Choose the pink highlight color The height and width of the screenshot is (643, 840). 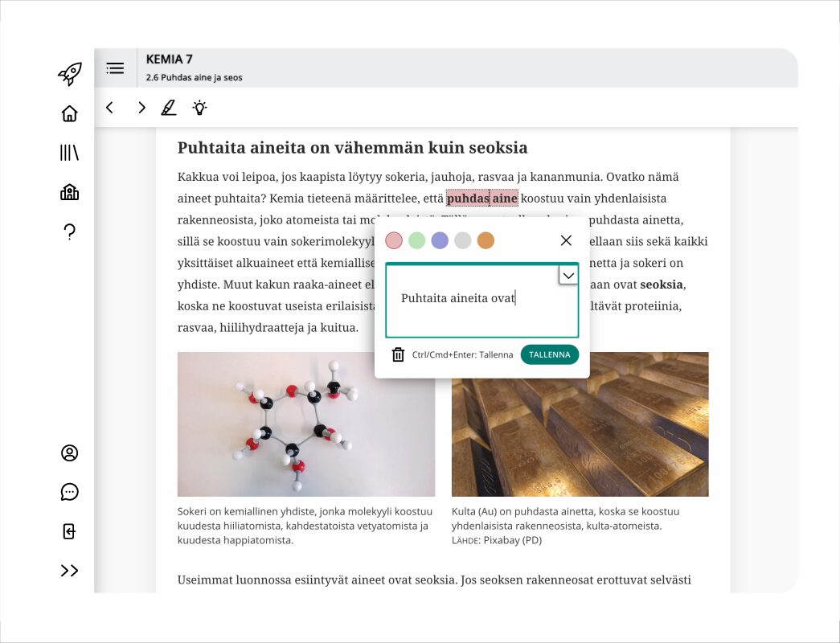(394, 240)
